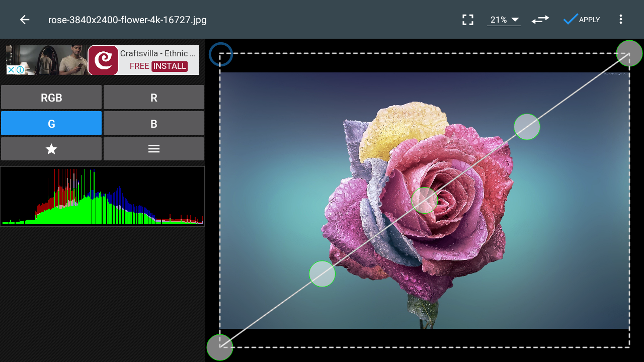This screenshot has height=362, width=644.
Task: Select the R channel
Action: pyautogui.click(x=154, y=98)
